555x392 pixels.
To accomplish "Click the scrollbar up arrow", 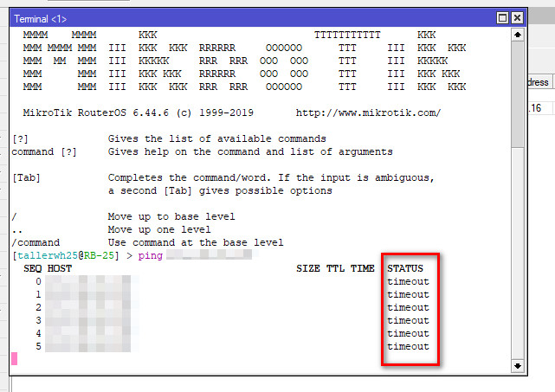I will [517, 35].
